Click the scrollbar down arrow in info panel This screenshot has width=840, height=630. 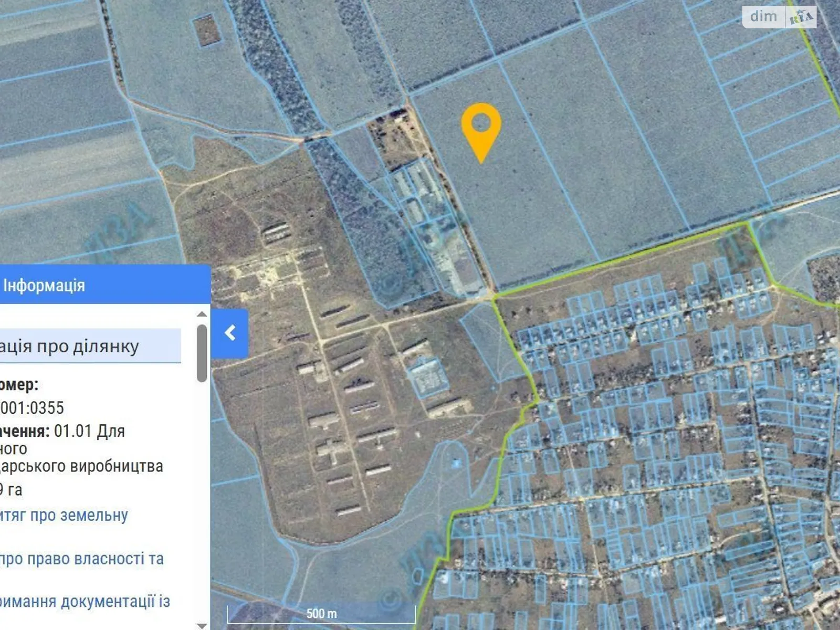point(202,625)
